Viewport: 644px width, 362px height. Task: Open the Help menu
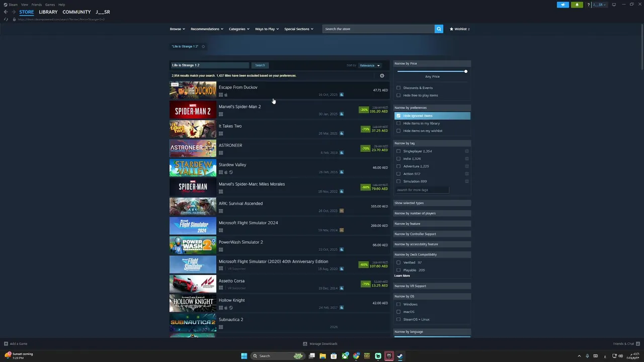click(61, 5)
